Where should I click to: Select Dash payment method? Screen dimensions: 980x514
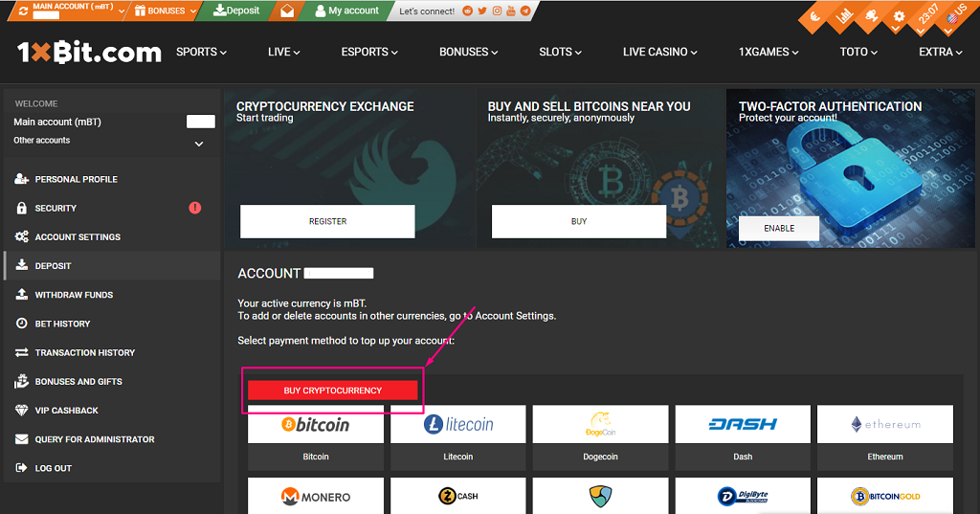tap(743, 437)
